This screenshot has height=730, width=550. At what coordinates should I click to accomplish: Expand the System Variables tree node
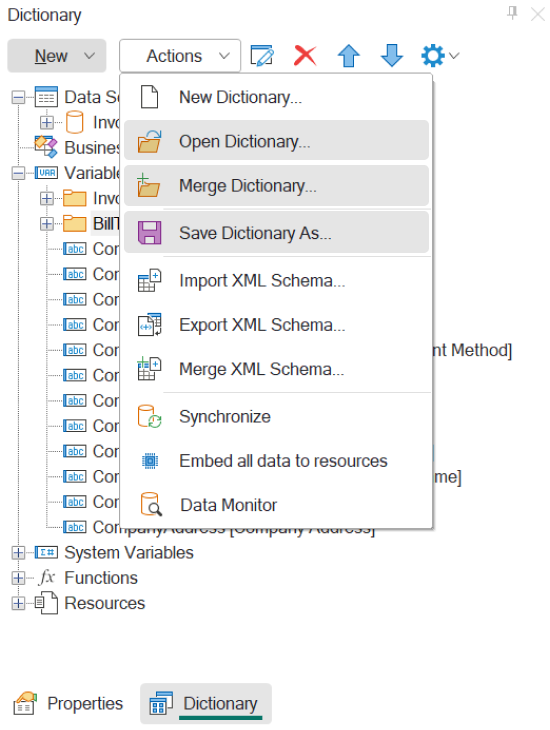18,553
